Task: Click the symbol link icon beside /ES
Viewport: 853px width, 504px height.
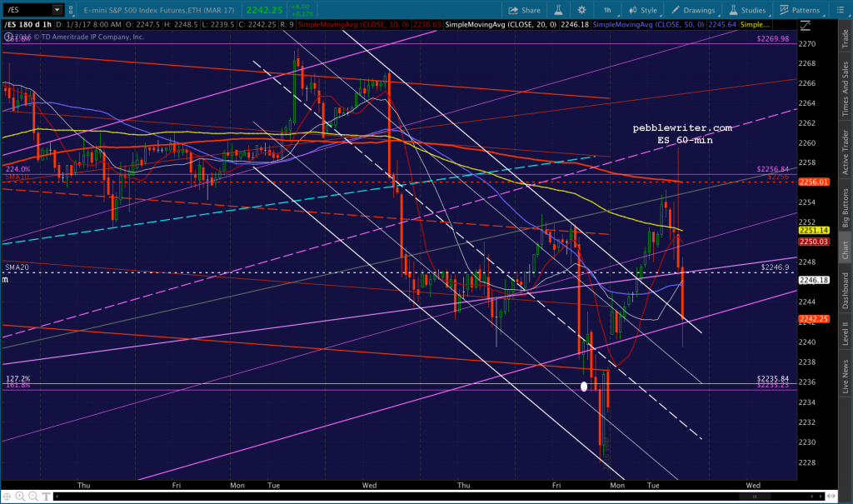Action: (x=71, y=10)
